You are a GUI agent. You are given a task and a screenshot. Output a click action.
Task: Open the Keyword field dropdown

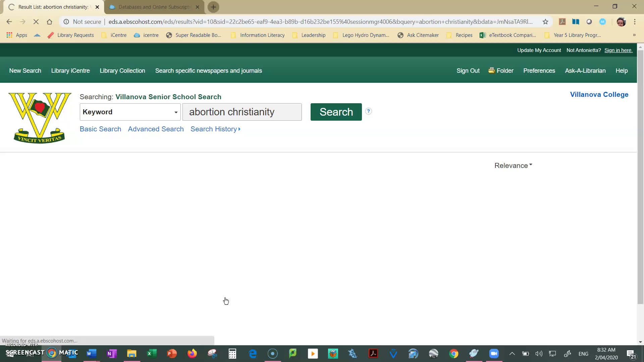[130, 112]
